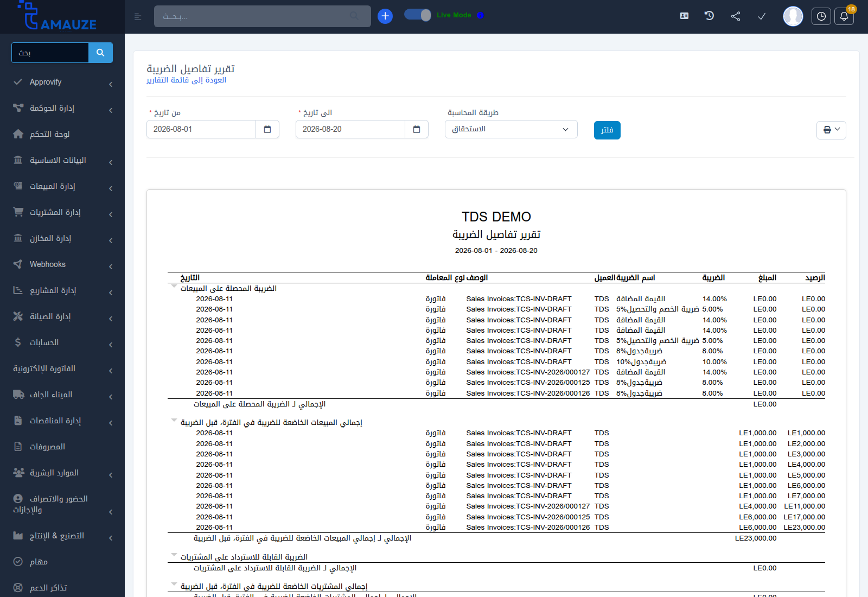Click the المصروفات clipboard icon
Image resolution: width=868 pixels, height=597 pixels.
(18, 447)
